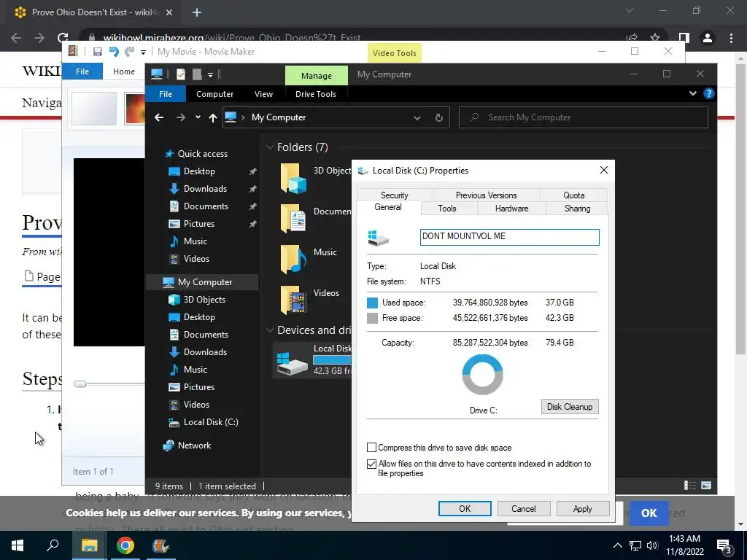Image resolution: width=747 pixels, height=560 pixels.
Task: Cancel the Local Disk Properties dialog
Action: 524,508
